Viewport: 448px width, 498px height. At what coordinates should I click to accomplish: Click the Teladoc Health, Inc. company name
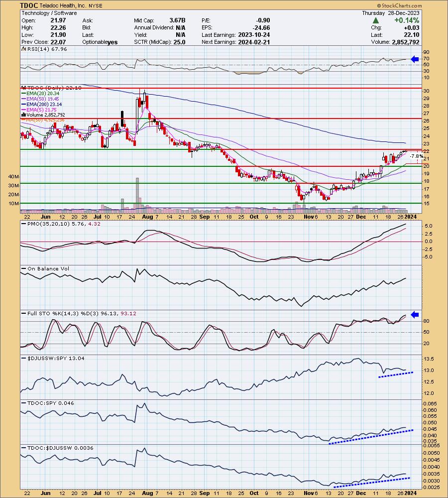click(x=62, y=5)
